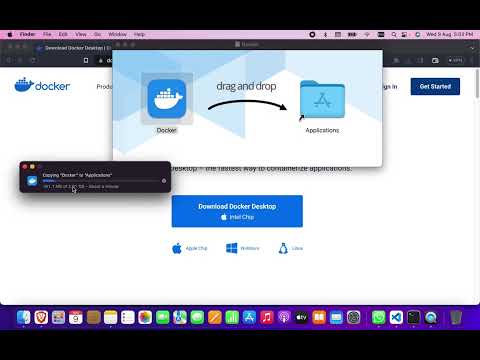Open Notes app in the Dock
The image size is (480, 360).
[110, 317]
